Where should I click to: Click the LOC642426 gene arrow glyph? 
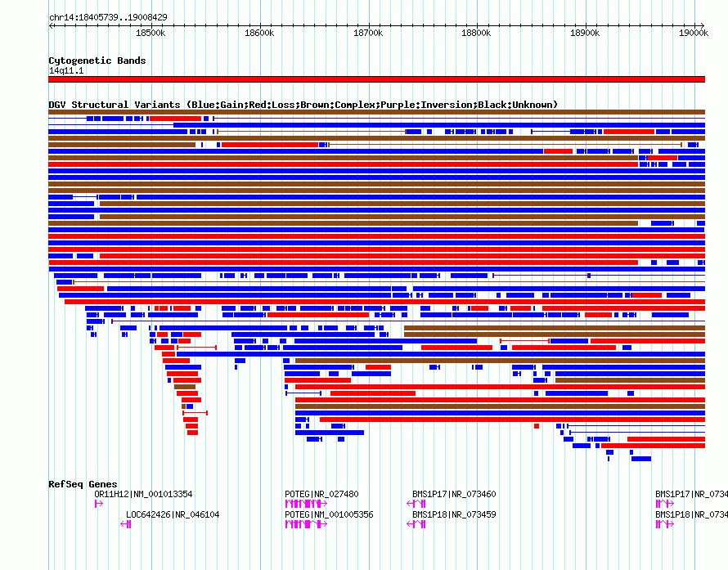[x=125, y=524]
